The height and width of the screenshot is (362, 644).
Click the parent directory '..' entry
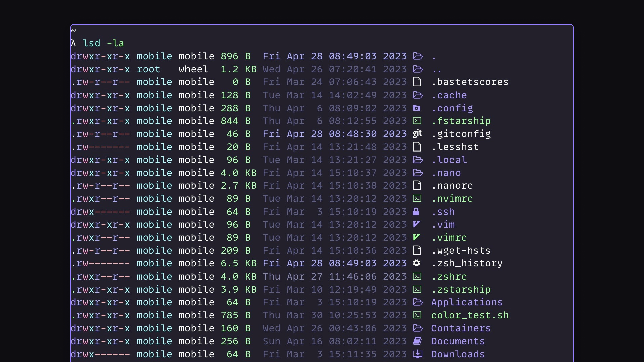[437, 70]
